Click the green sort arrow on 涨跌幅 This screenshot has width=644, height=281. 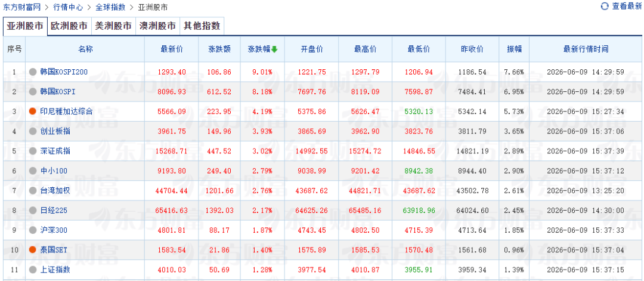tap(275, 50)
